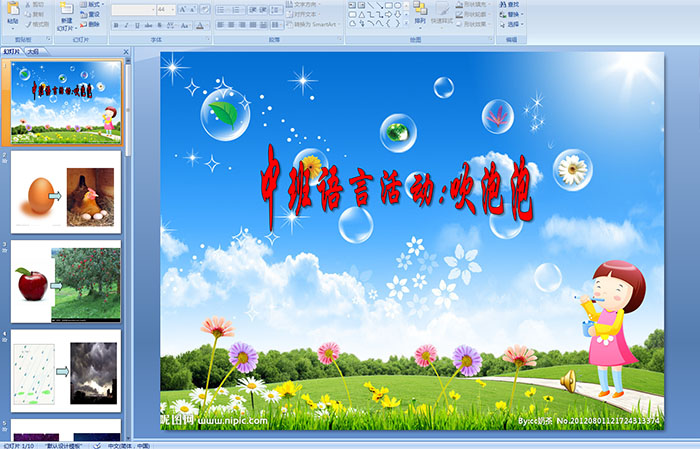The image size is (700, 449).
Task: Copy using the 复制 button
Action: pos(35,14)
